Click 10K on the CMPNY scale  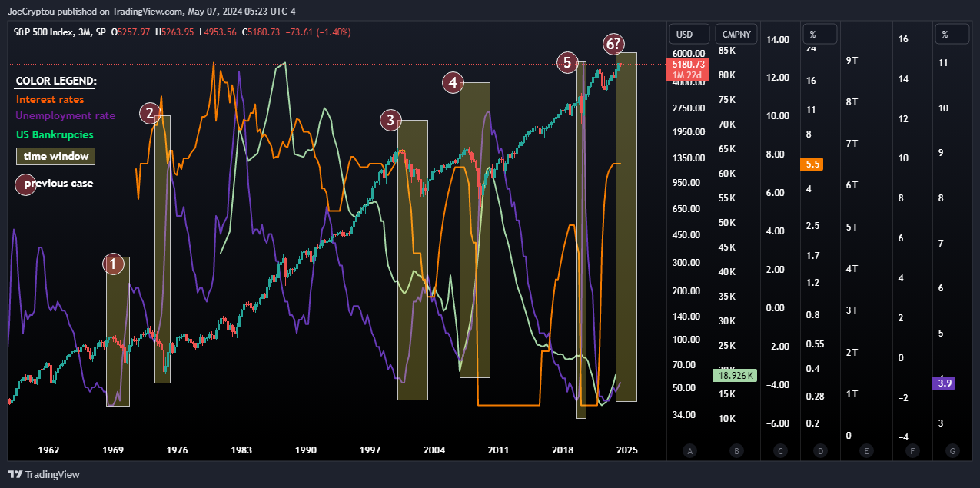[726, 419]
